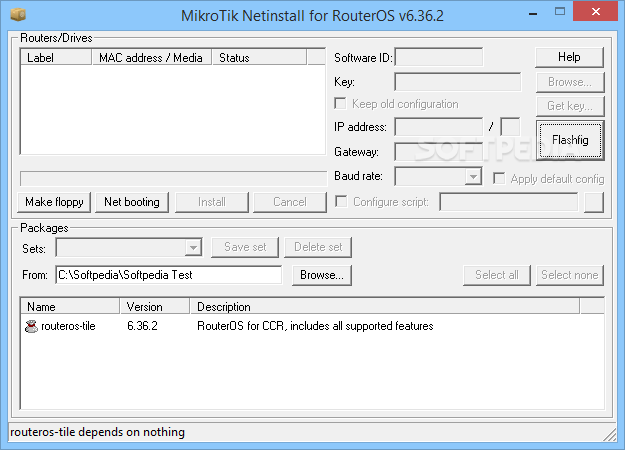The image size is (625, 450).
Task: Click the progress bar under router list
Action: point(173,179)
